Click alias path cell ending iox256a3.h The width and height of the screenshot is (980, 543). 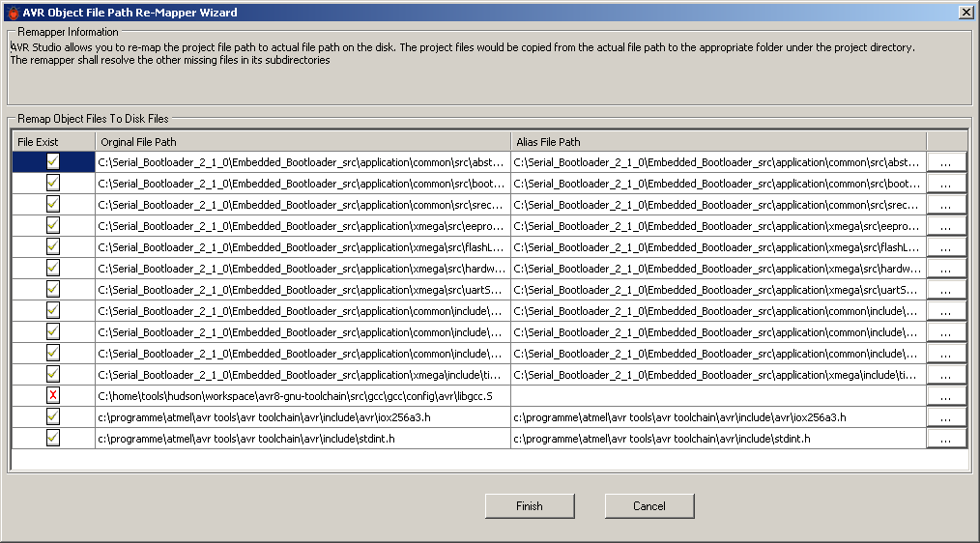[718, 417]
